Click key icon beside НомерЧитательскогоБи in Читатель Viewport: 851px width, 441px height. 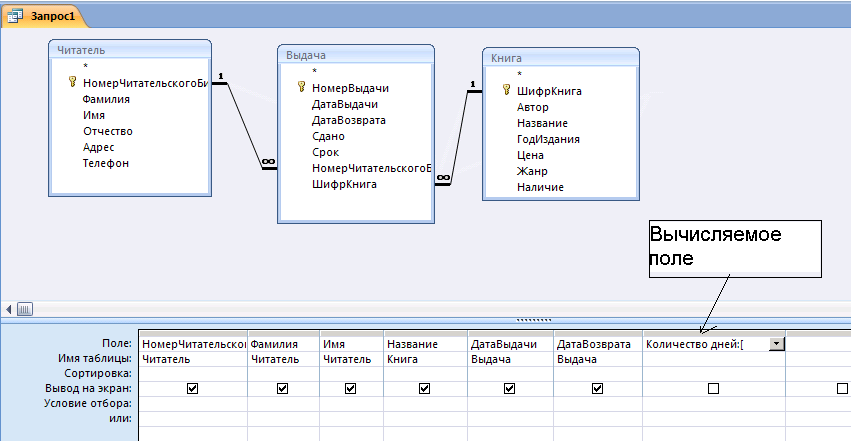[73, 82]
